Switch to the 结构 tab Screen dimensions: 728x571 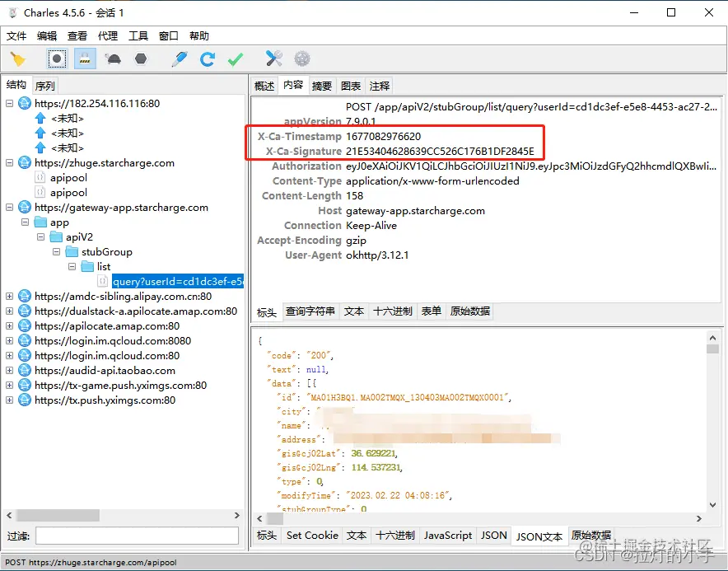pyautogui.click(x=16, y=85)
